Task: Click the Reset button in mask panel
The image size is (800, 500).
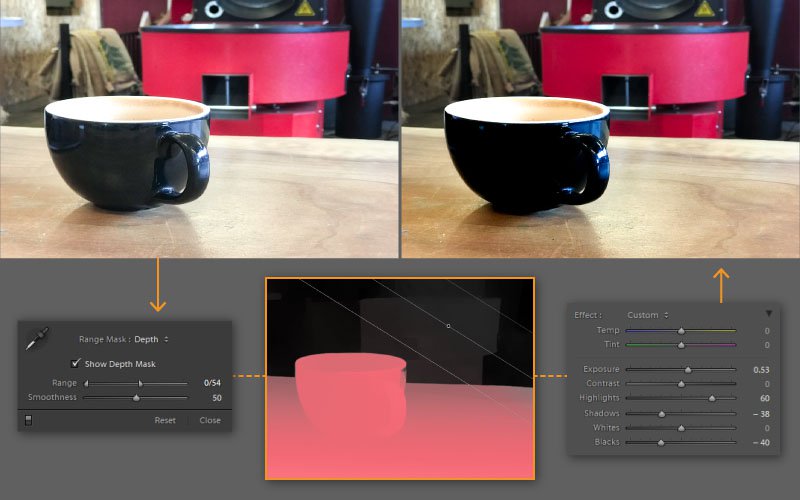Action: [x=165, y=420]
